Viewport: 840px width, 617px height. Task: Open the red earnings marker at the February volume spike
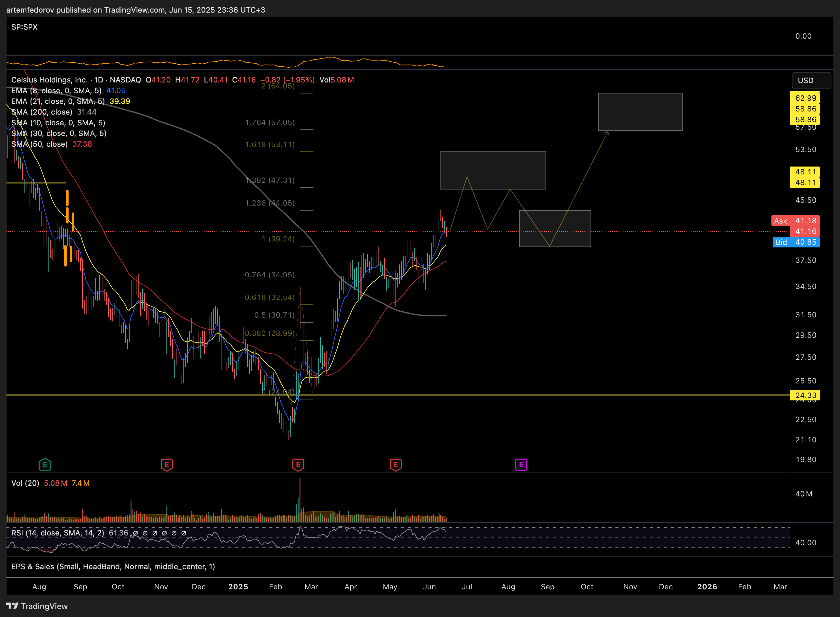point(298,465)
